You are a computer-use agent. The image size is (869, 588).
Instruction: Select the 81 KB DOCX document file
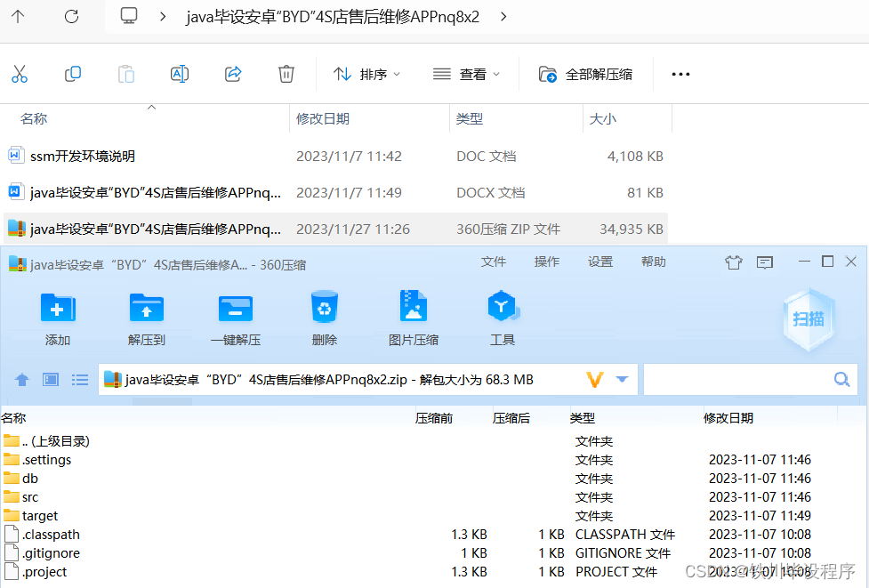pyautogui.click(x=335, y=193)
